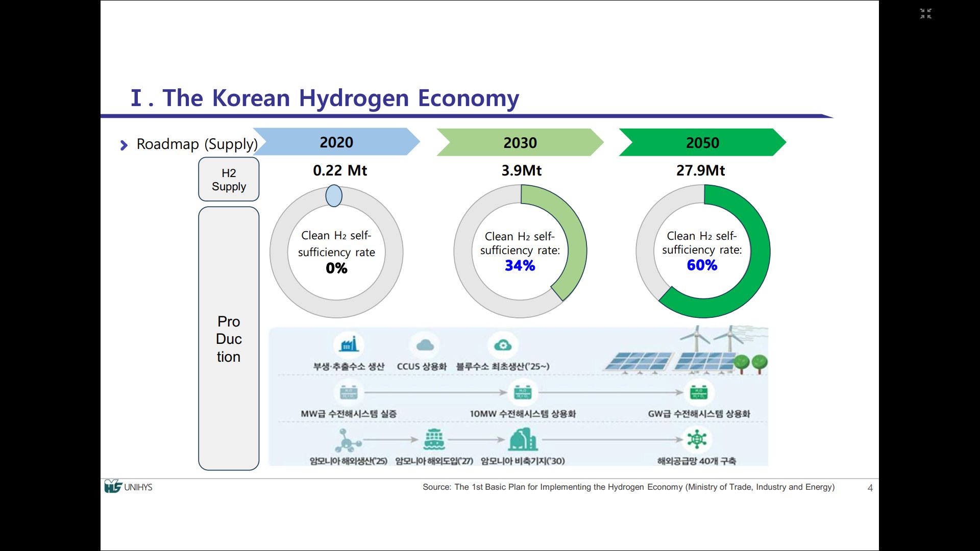
Task: Click the 10MW electrolysis system icon
Action: (x=523, y=393)
